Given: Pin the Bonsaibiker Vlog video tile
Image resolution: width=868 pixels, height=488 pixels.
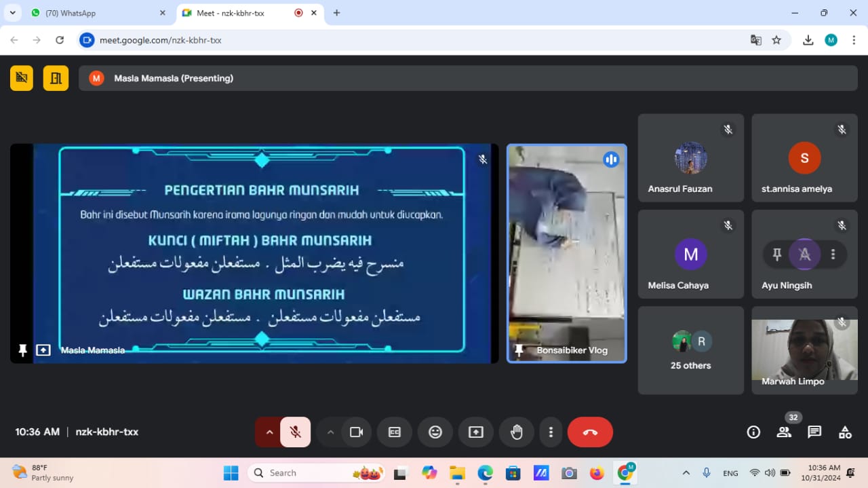Looking at the screenshot, I should 519,350.
